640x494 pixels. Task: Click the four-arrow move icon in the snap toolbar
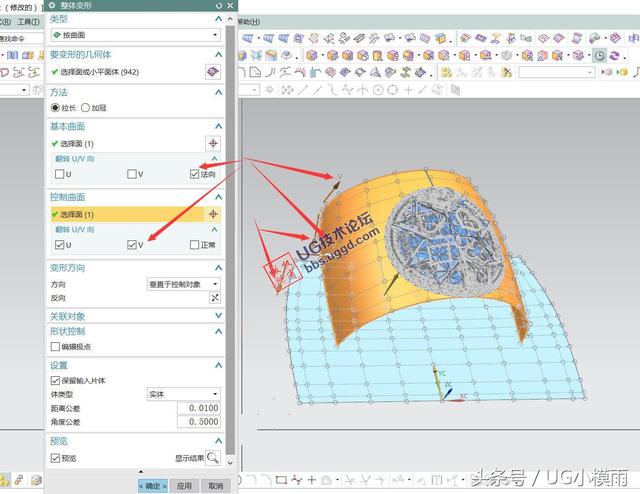pos(287,90)
